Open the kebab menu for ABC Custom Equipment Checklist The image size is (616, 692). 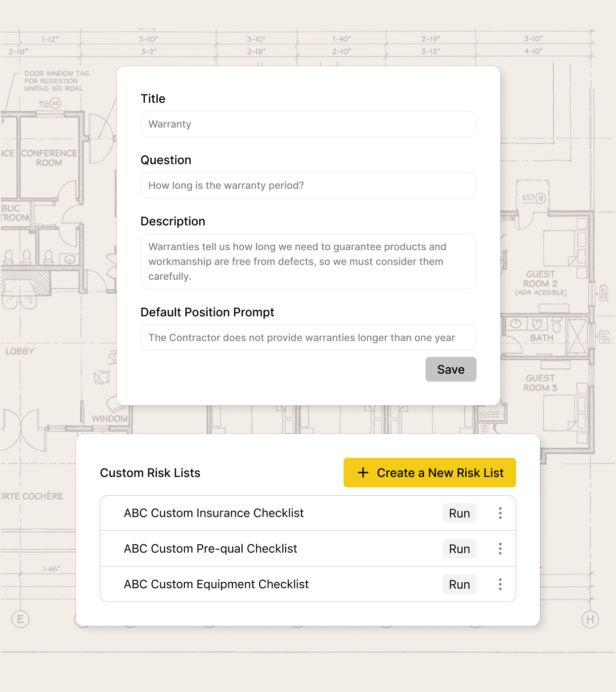pyautogui.click(x=500, y=584)
